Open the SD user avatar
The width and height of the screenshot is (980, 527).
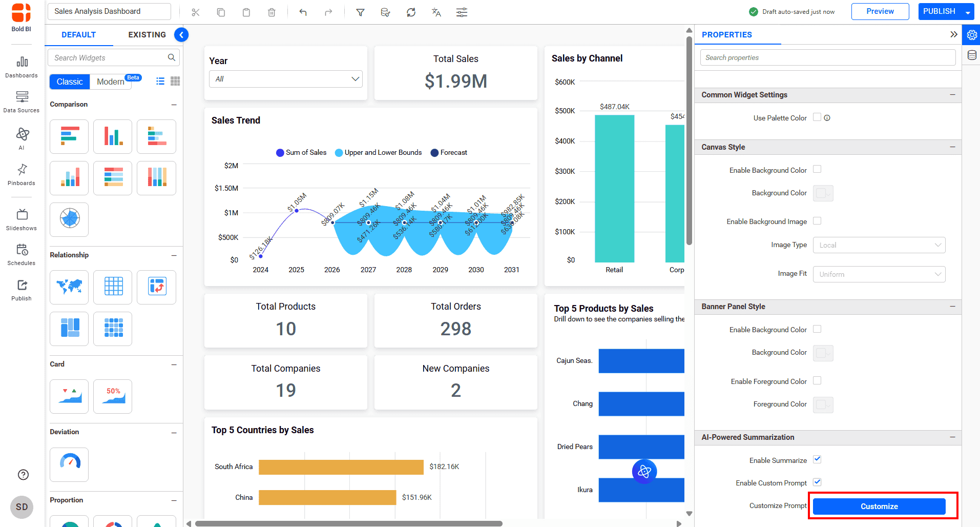tap(22, 507)
